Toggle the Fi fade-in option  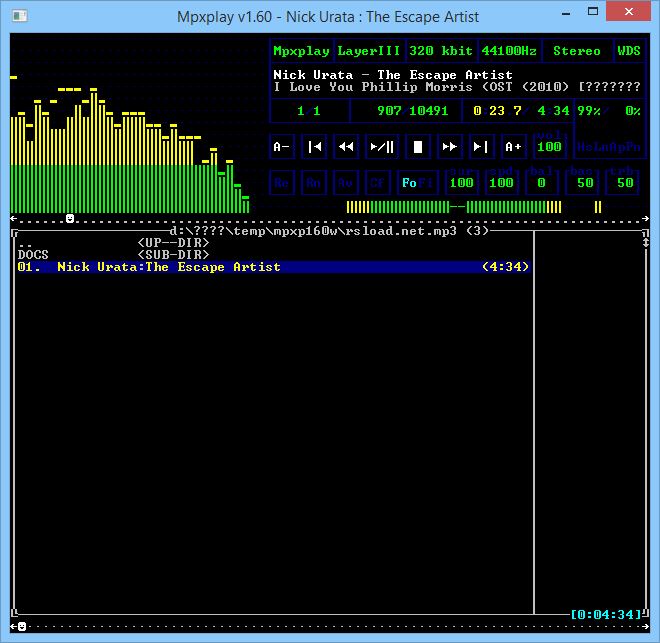click(426, 183)
